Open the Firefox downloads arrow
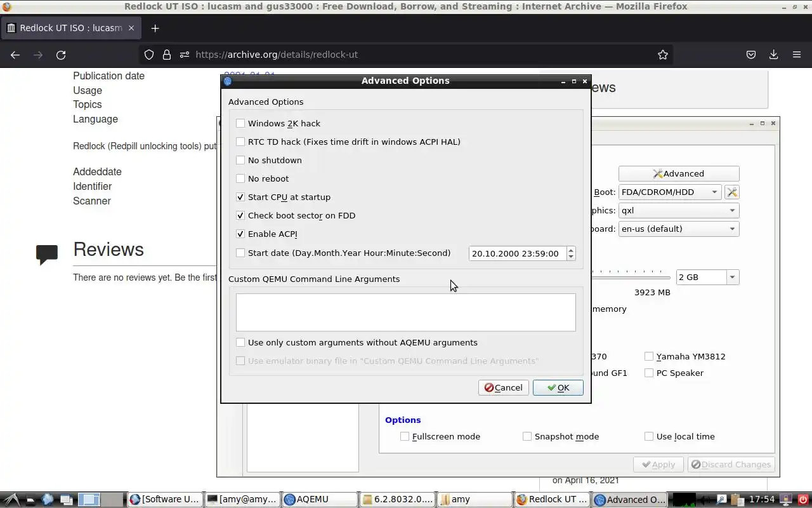 click(x=773, y=55)
